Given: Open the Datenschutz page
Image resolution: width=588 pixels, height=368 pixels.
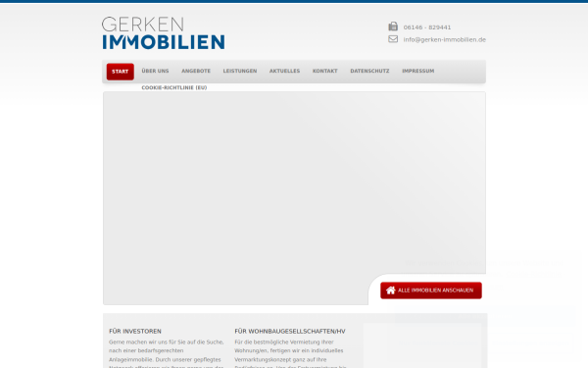Looking at the screenshot, I should [x=369, y=71].
